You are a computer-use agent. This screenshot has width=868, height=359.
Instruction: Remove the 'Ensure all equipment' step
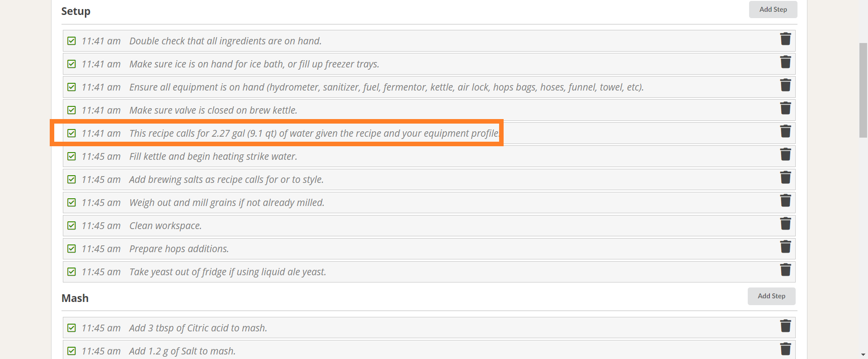pos(785,85)
